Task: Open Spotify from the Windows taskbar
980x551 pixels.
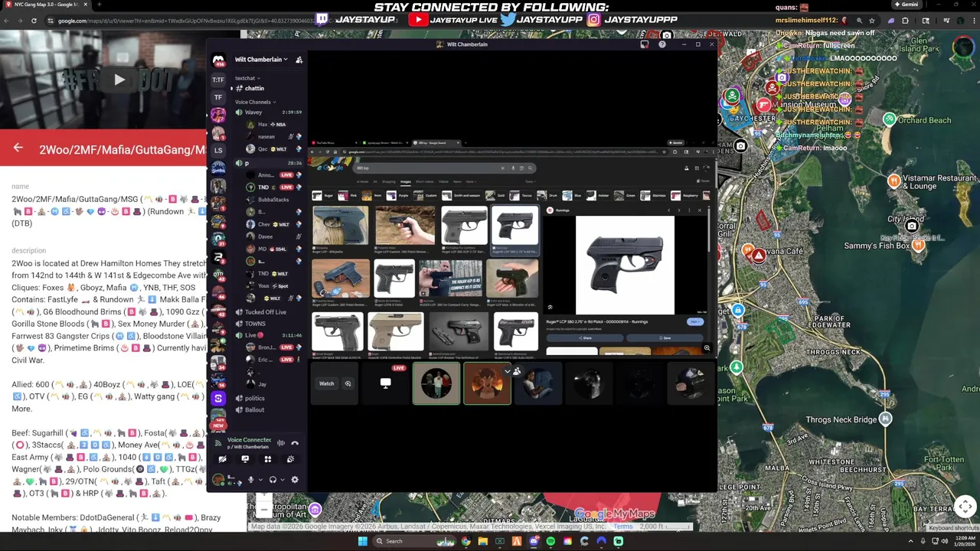Action: click(x=550, y=541)
